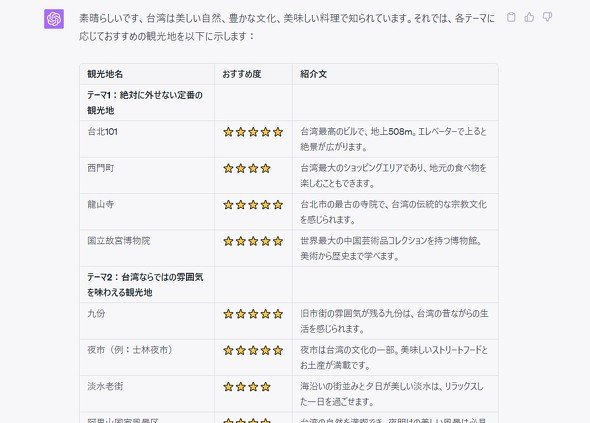Click the star rating for 台北101

pyautogui.click(x=253, y=132)
